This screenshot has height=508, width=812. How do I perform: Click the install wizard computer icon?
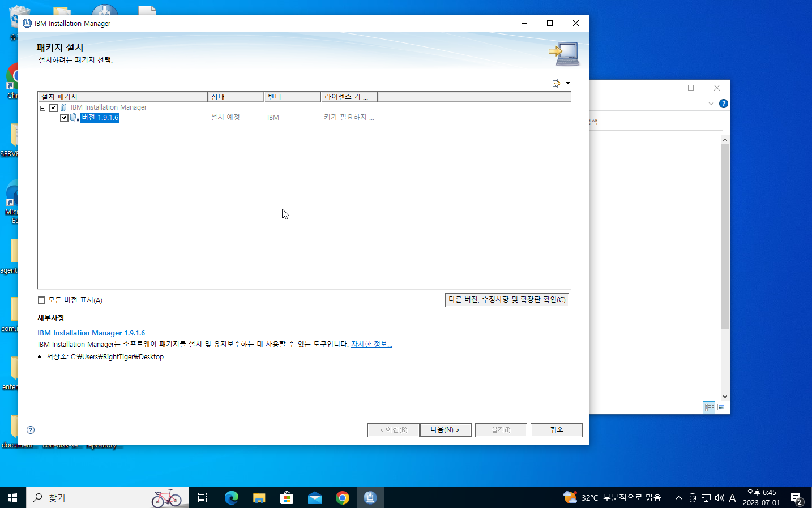(x=564, y=54)
